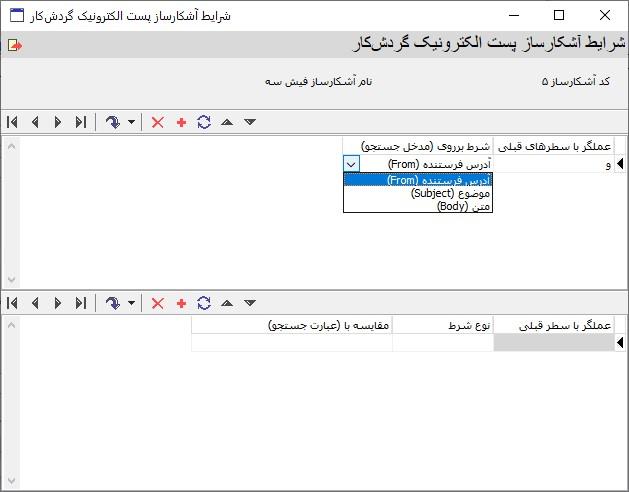Add new row with upper red plus
The image size is (629, 492).
coord(181,122)
